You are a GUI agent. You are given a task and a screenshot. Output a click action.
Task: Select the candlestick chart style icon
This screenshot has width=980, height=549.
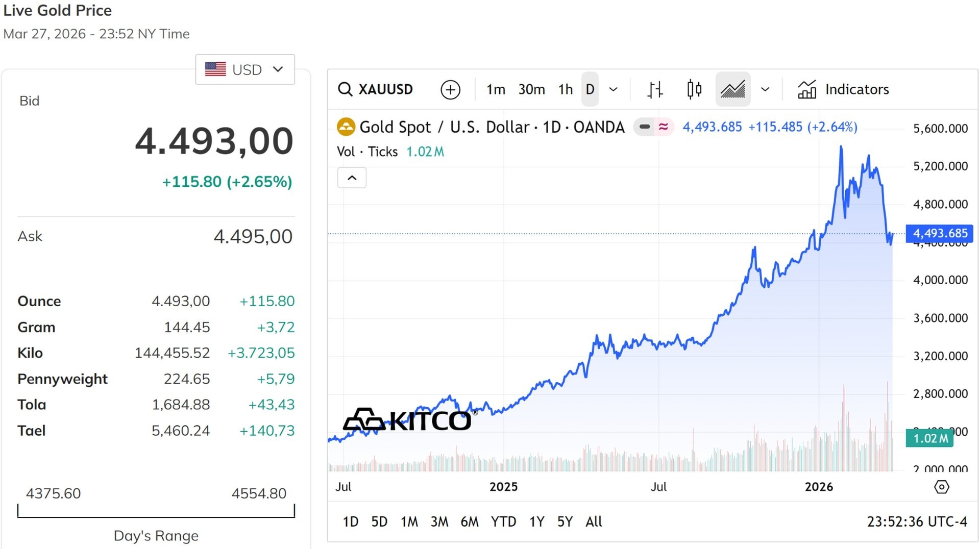tap(694, 89)
